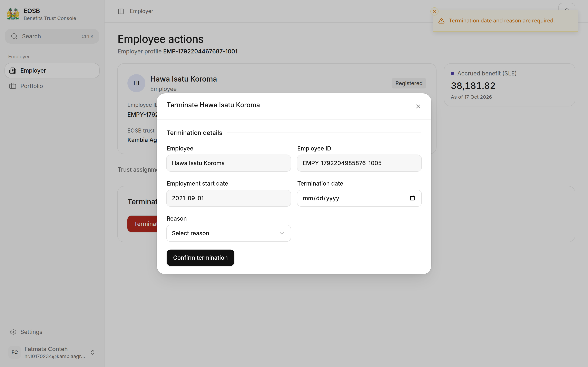Expand the Select reason dropdown
Viewport: 588px width, 367px height.
coord(228,233)
